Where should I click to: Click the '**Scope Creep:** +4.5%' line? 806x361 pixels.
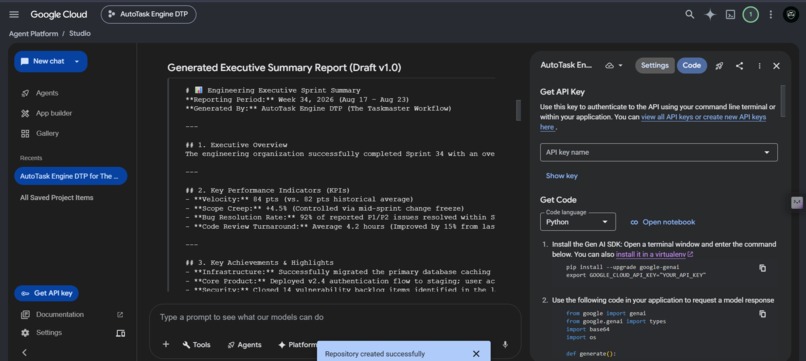tap(324, 208)
